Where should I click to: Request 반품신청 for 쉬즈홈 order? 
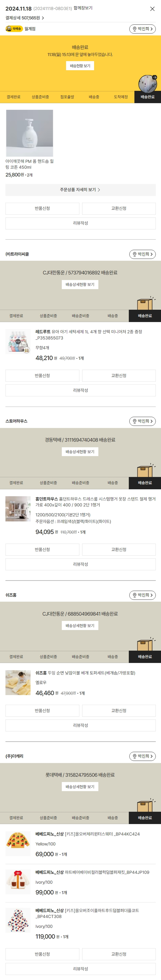tap(42, 711)
